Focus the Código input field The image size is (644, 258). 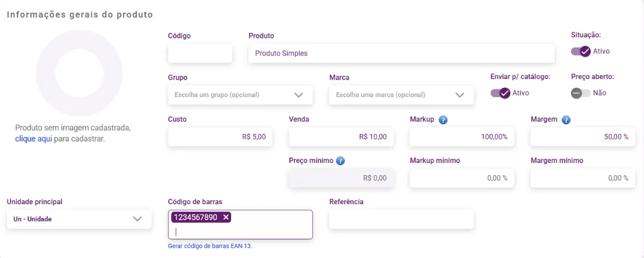tap(200, 53)
